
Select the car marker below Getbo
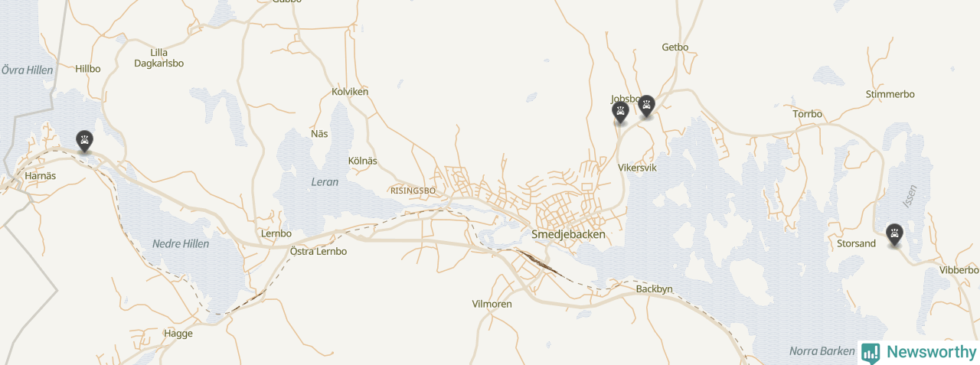tap(647, 106)
